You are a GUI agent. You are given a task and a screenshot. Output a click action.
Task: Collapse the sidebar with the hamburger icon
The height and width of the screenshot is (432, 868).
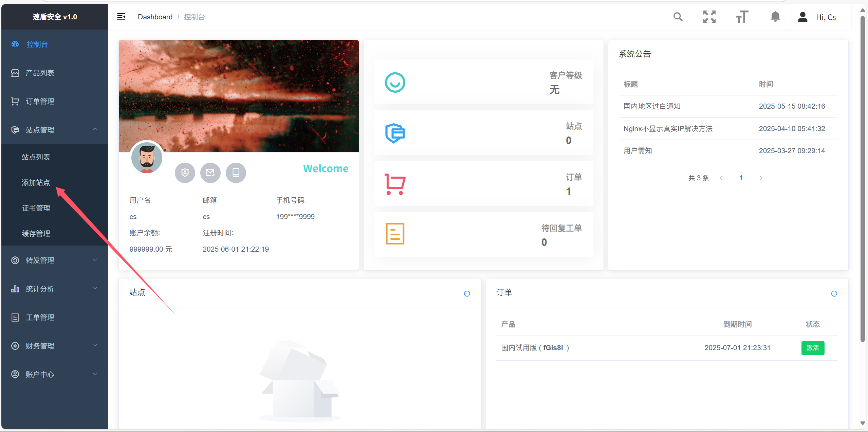121,16
